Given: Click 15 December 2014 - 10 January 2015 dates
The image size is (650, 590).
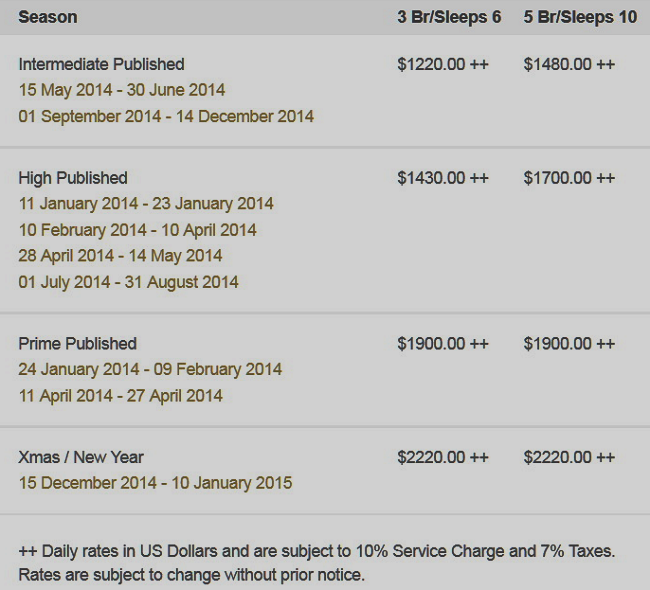Looking at the screenshot, I should tap(155, 483).
